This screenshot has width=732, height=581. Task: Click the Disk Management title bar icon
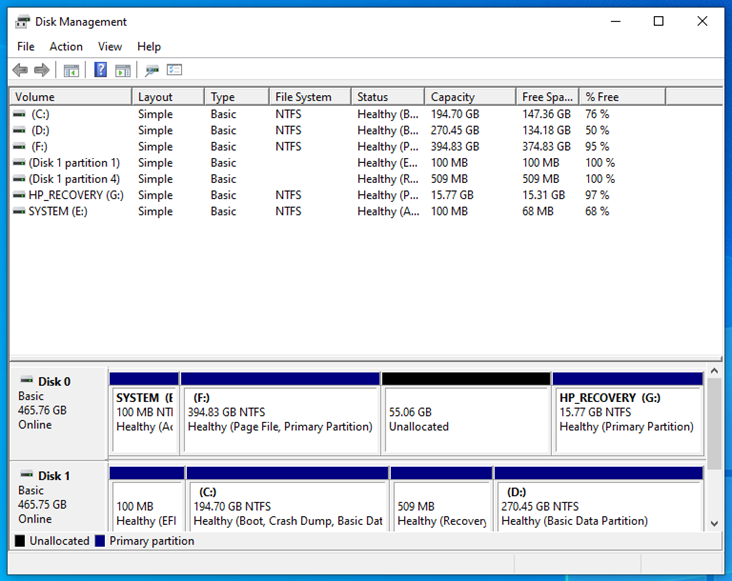22,21
